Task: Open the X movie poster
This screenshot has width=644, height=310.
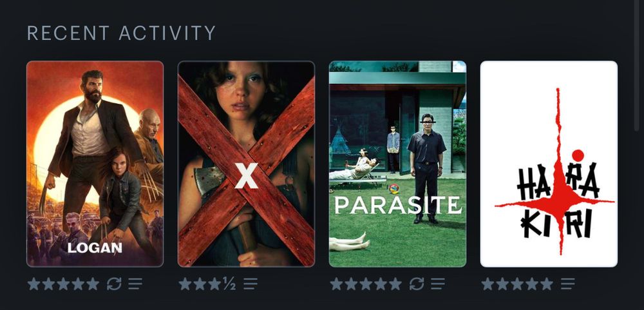Action: [246, 164]
